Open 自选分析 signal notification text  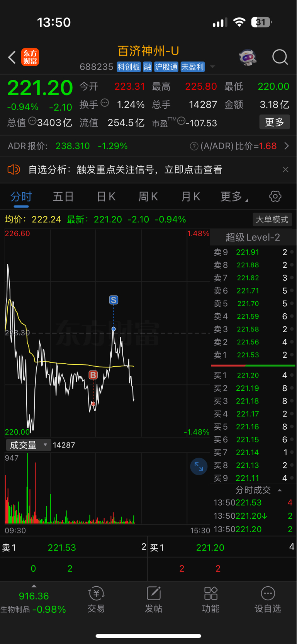pos(125,169)
